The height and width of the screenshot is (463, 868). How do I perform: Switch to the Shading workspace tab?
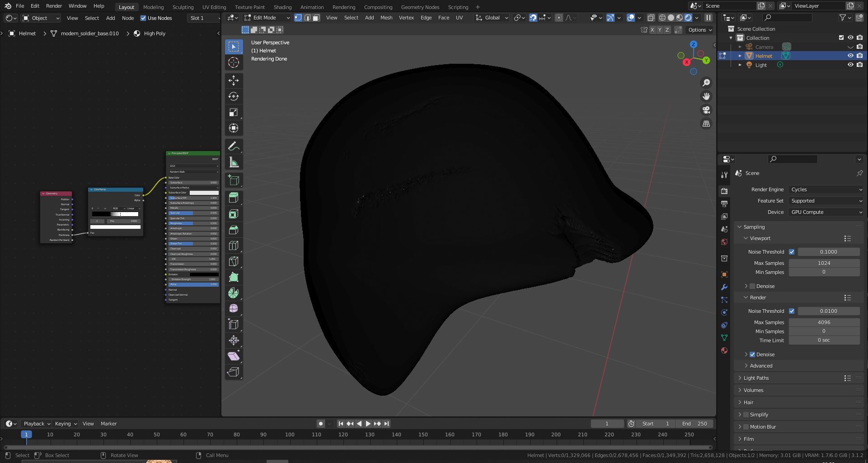coord(282,7)
